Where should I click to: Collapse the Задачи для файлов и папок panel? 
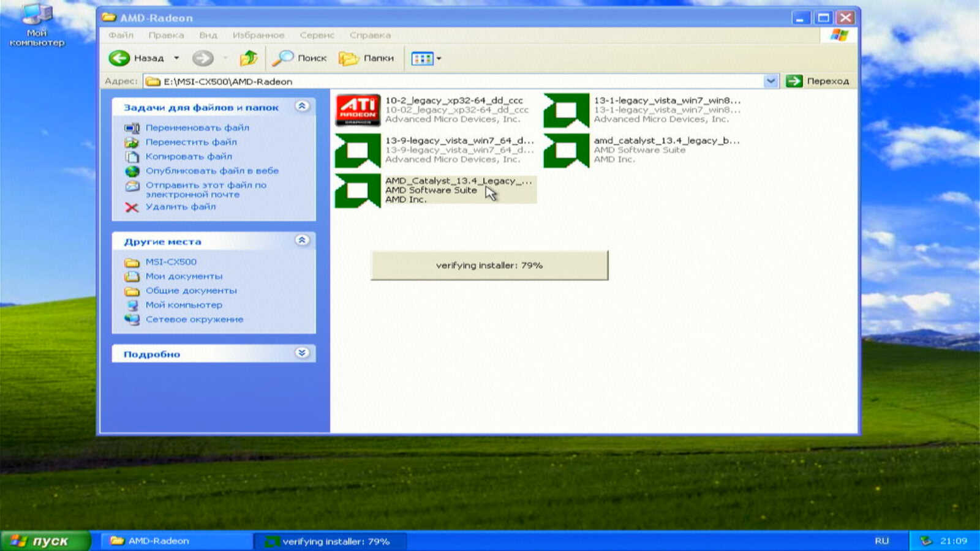click(302, 107)
